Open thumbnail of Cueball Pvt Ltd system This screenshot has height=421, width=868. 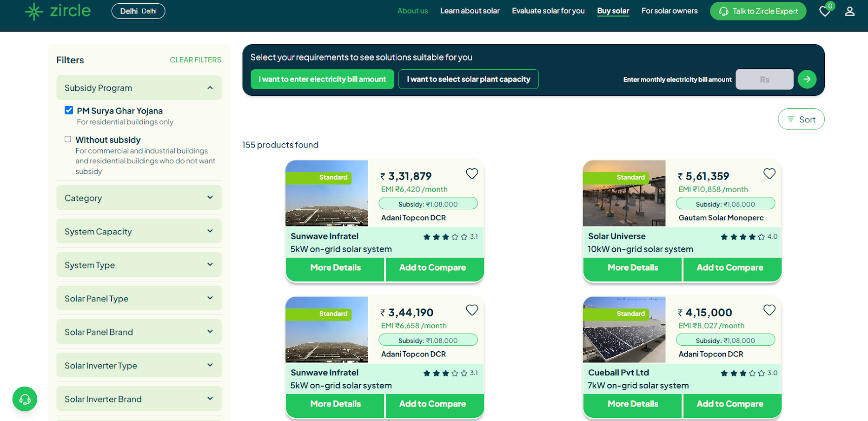tap(624, 329)
